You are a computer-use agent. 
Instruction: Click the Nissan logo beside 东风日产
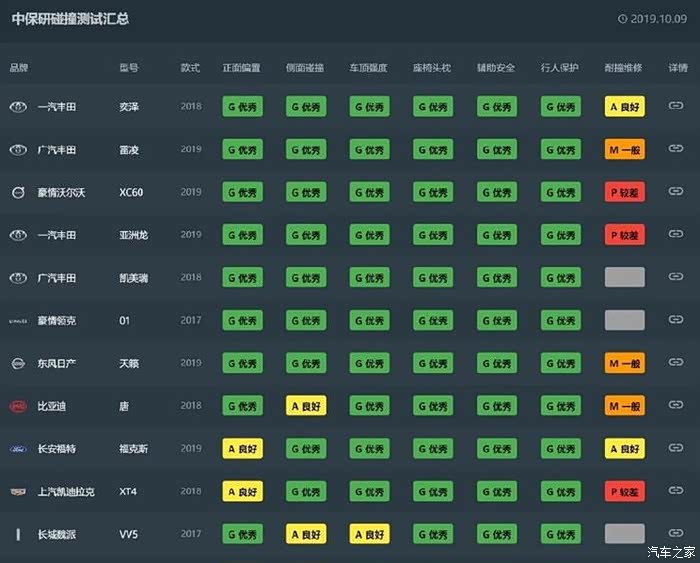click(x=18, y=363)
